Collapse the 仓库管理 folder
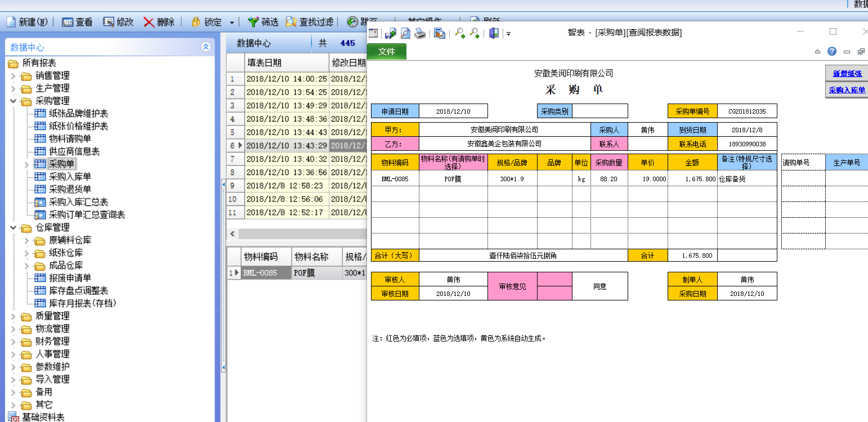Image resolution: width=868 pixels, height=422 pixels. pos(14,227)
